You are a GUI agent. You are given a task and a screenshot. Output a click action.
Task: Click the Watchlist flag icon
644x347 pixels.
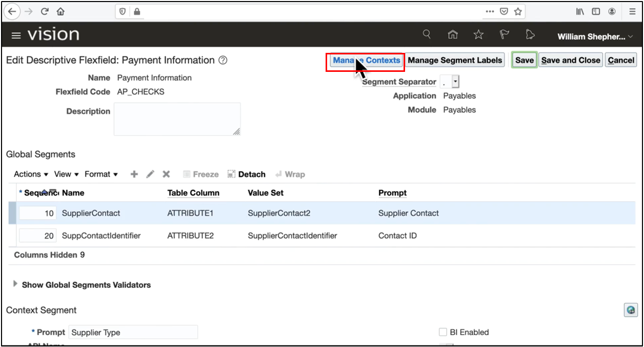(x=505, y=34)
